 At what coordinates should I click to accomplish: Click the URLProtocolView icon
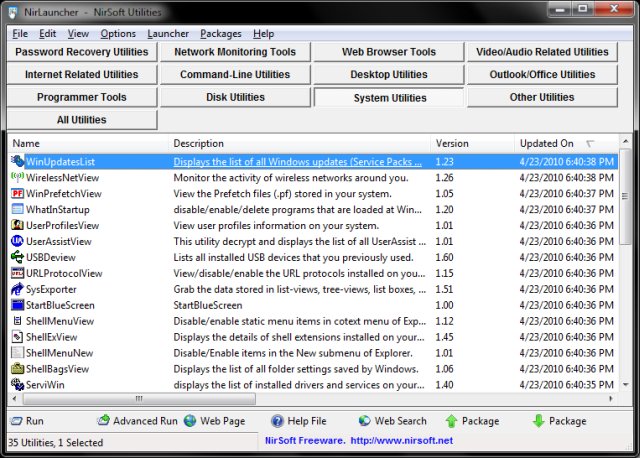pyautogui.click(x=17, y=273)
